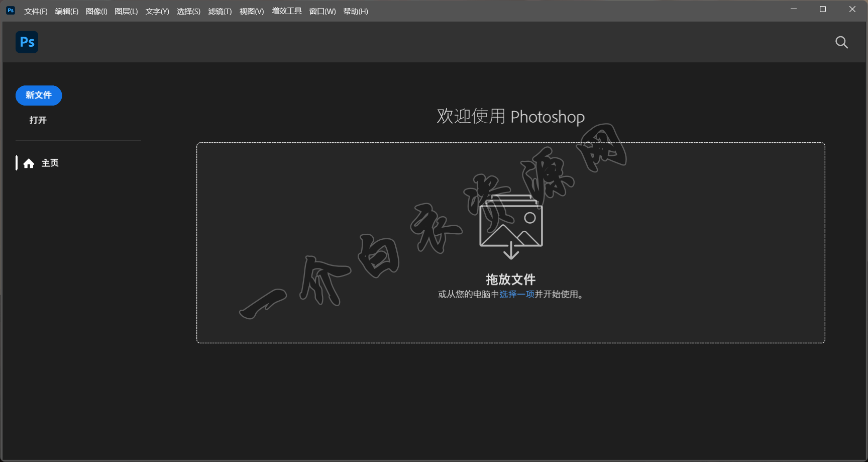868x462 pixels.
Task: Open the 视图(V) menu
Action: click(x=252, y=12)
